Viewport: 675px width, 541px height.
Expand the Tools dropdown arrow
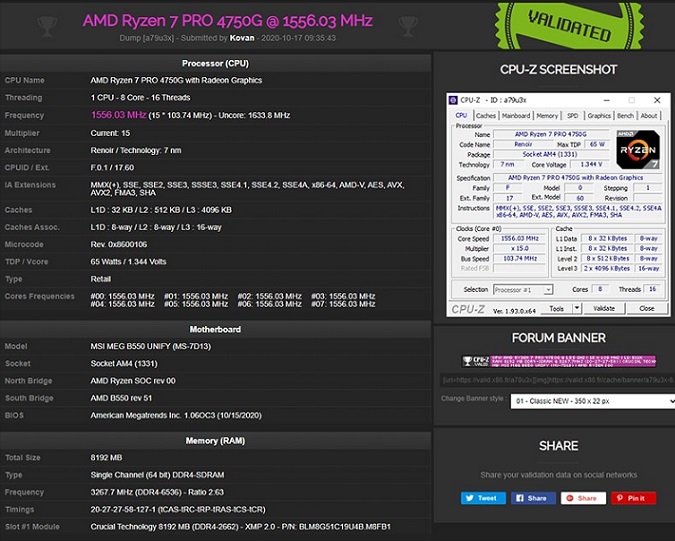(x=577, y=308)
